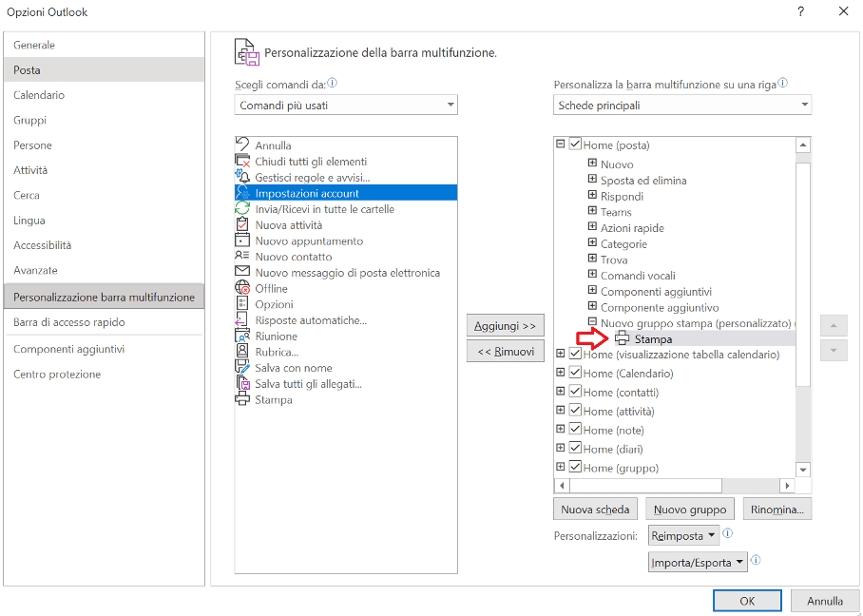Viewport: 863px width, 616px height.
Task: Click the Nuovo gruppo button
Action: pos(690,510)
